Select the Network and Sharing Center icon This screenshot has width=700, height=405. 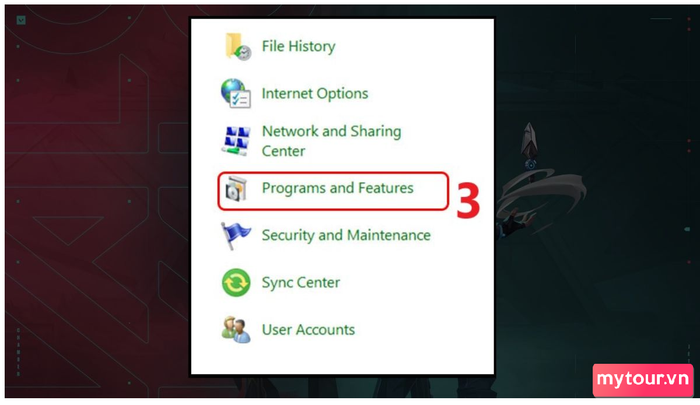(x=236, y=141)
